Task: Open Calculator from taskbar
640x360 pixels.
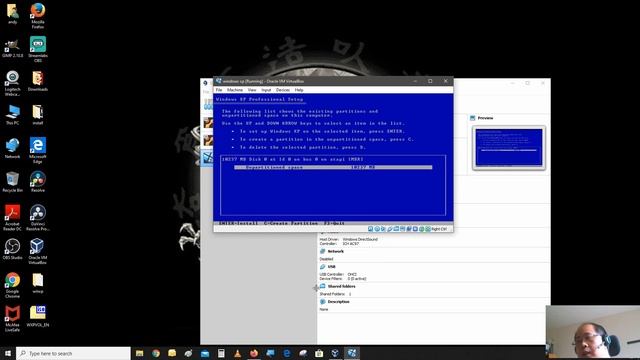Action: click(x=221, y=353)
